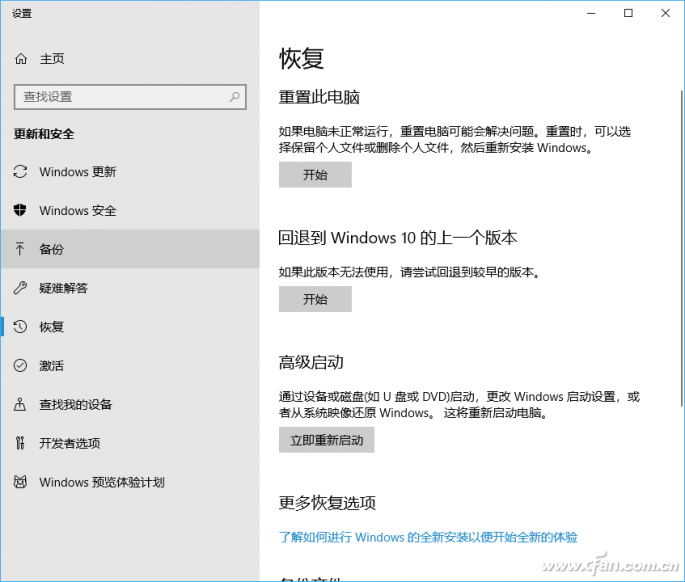
Task: Click the 高级启动 heading
Action: click(x=311, y=362)
